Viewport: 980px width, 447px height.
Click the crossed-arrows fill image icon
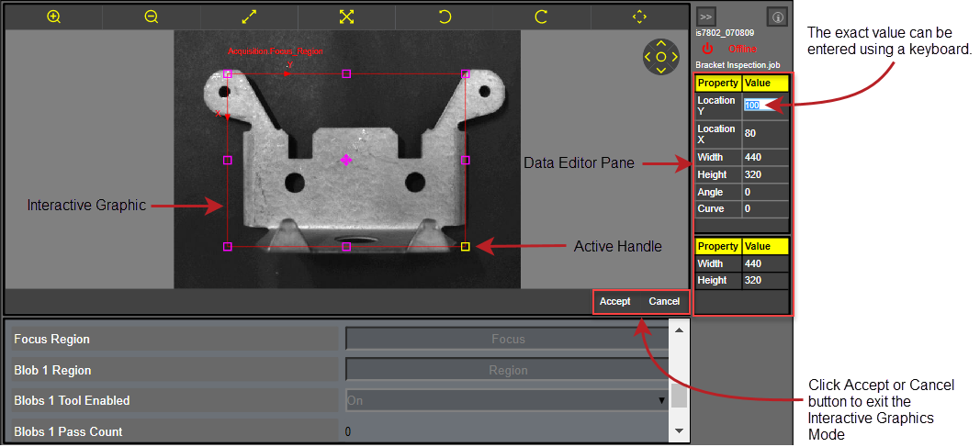point(346,17)
